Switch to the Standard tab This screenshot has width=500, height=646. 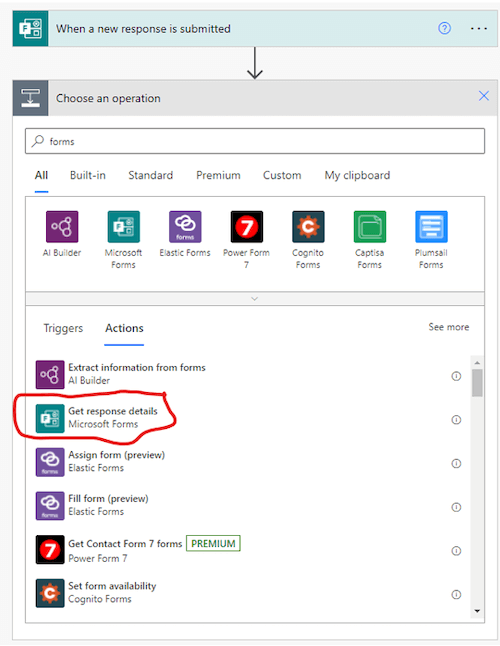151,176
